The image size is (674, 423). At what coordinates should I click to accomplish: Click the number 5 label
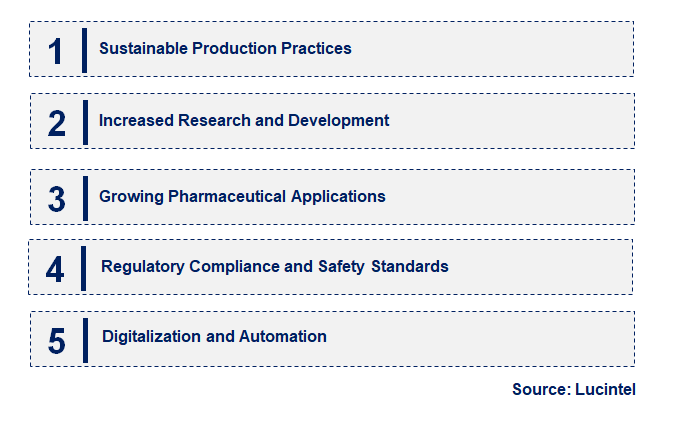[57, 341]
